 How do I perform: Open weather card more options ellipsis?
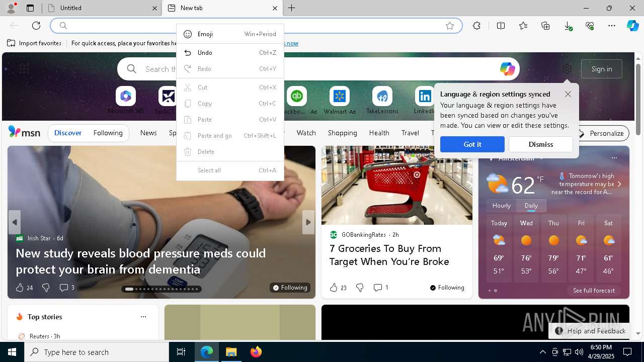click(x=614, y=158)
